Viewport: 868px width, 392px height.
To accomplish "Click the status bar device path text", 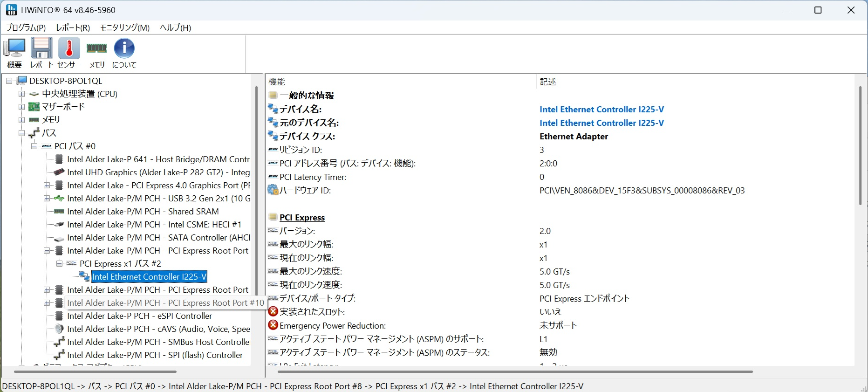I will pos(293,386).
